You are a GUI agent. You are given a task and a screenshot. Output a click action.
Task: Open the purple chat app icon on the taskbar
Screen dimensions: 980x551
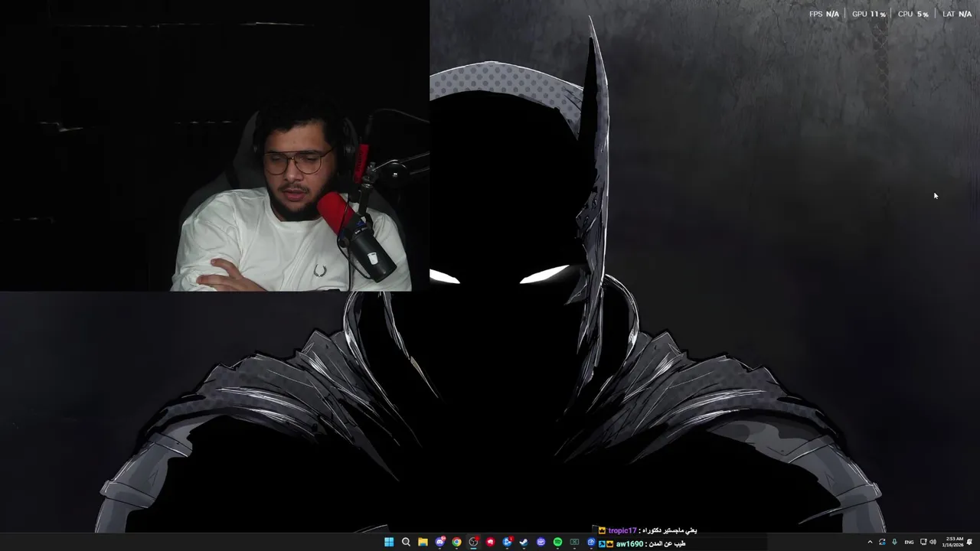pos(541,542)
